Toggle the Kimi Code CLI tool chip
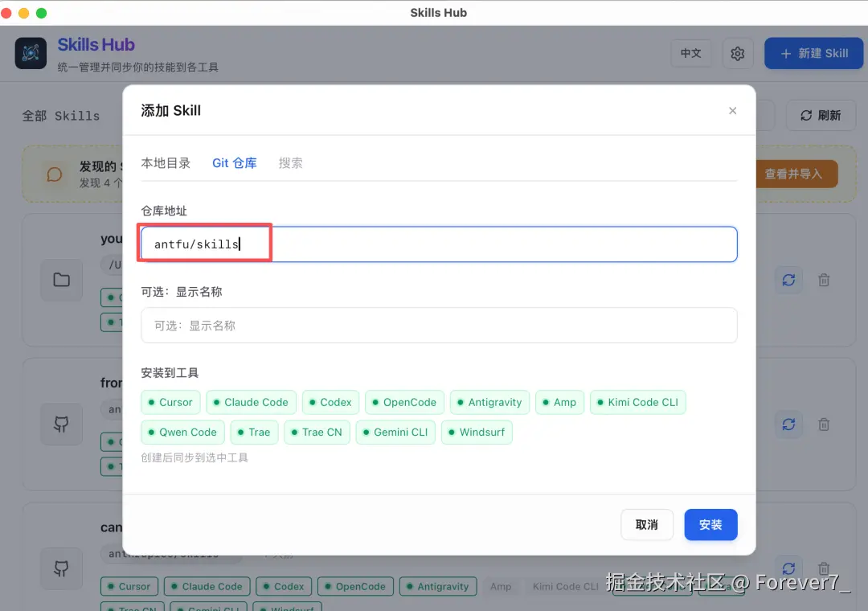The image size is (868, 611). pyautogui.click(x=637, y=402)
